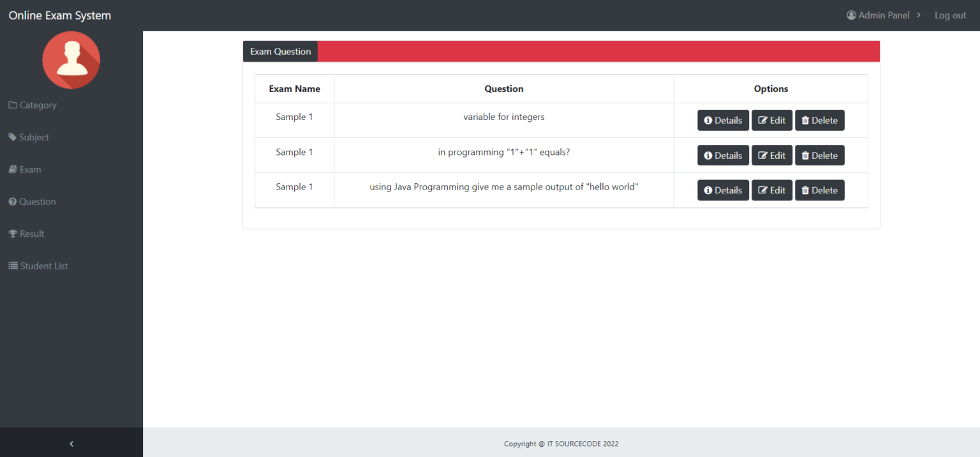Click the Online Exam System header

59,15
